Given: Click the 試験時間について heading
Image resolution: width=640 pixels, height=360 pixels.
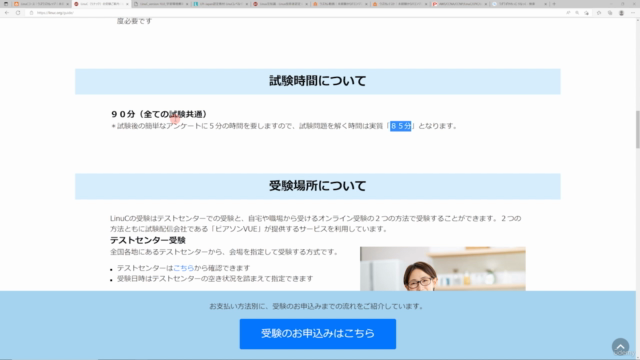Looking at the screenshot, I should tap(318, 81).
